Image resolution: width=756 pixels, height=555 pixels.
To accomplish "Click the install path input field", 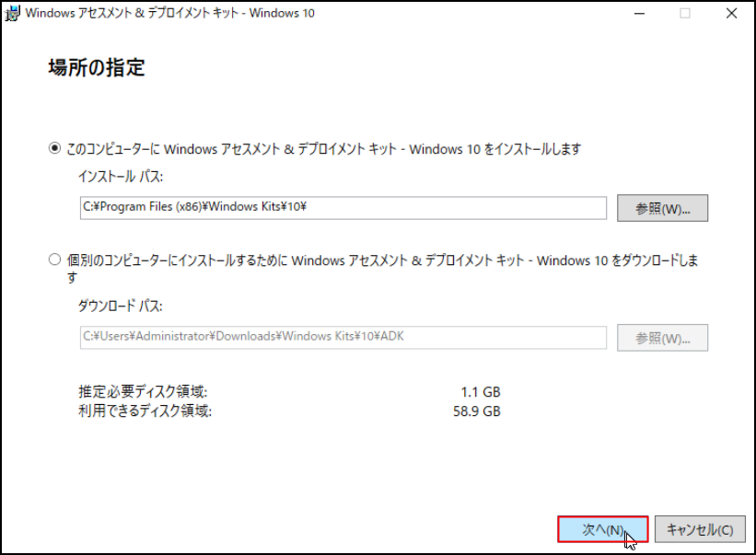I will tap(343, 208).
